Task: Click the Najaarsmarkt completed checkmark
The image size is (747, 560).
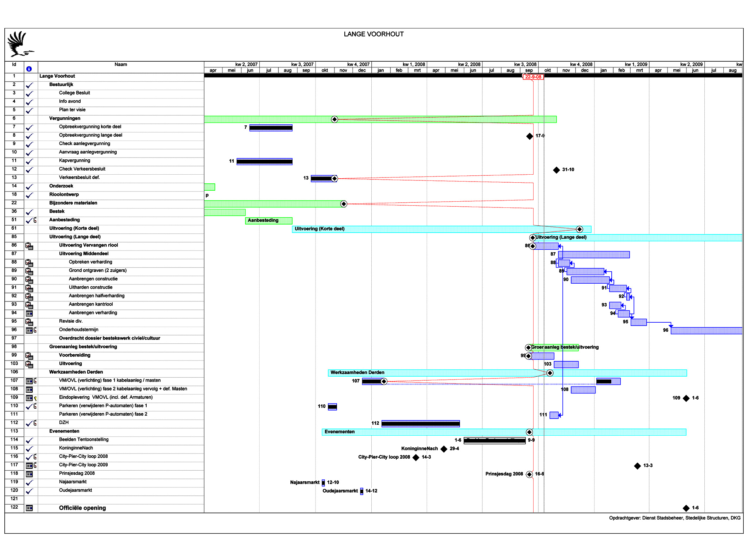Action: point(30,482)
